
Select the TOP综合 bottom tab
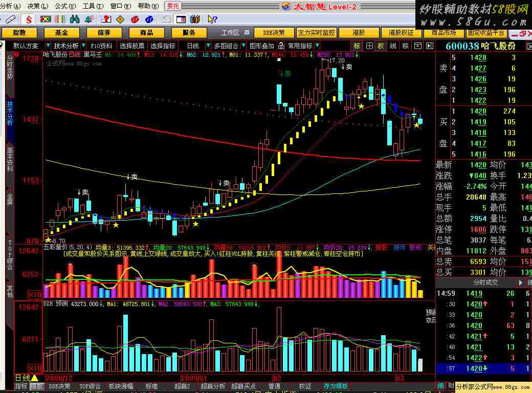90,386
